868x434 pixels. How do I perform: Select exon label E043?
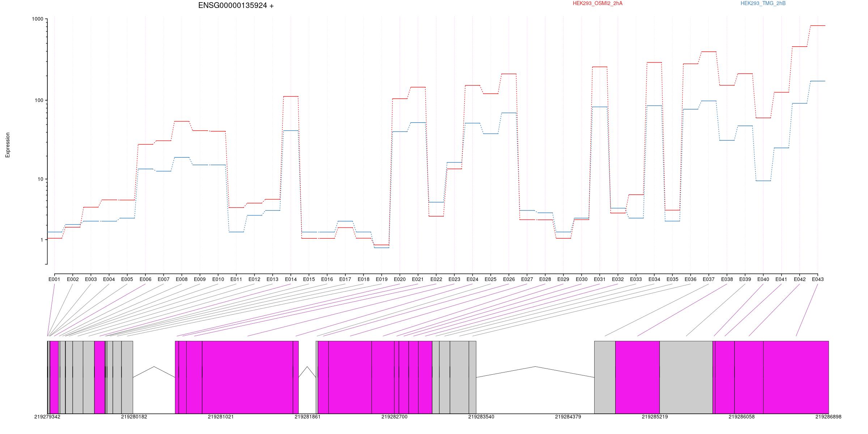(818, 279)
